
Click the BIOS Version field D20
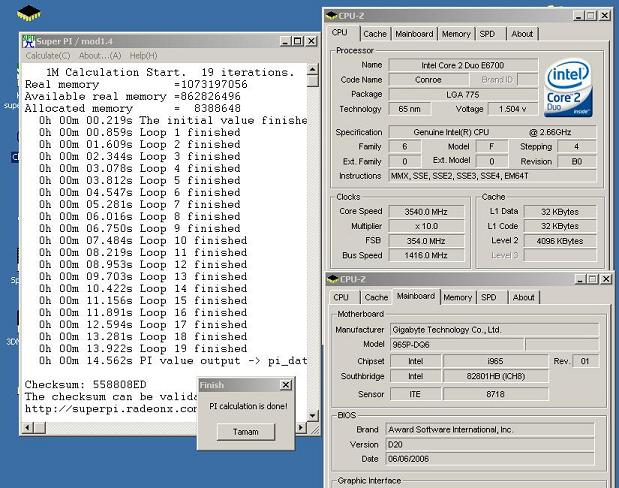(490, 445)
